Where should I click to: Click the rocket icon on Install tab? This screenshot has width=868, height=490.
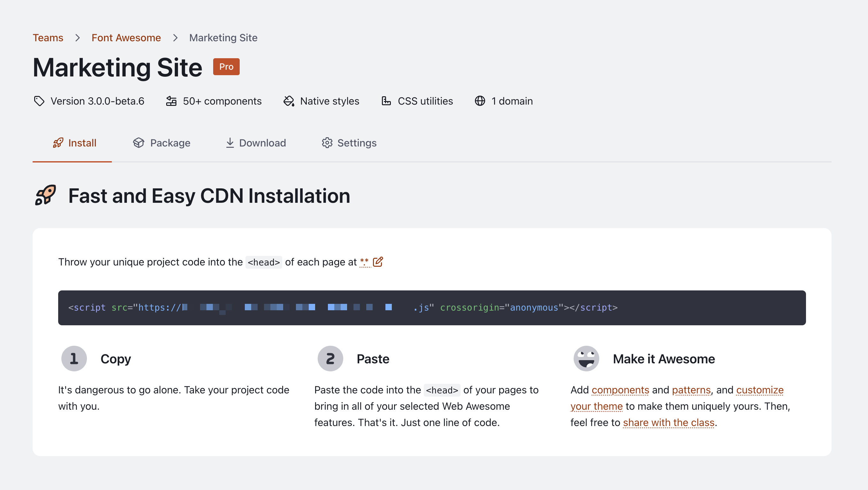[x=58, y=143]
